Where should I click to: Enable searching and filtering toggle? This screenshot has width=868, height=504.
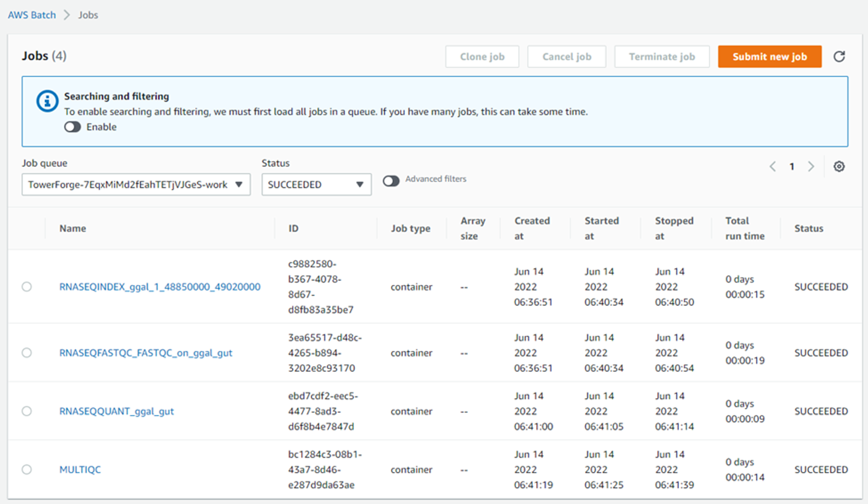tap(72, 127)
